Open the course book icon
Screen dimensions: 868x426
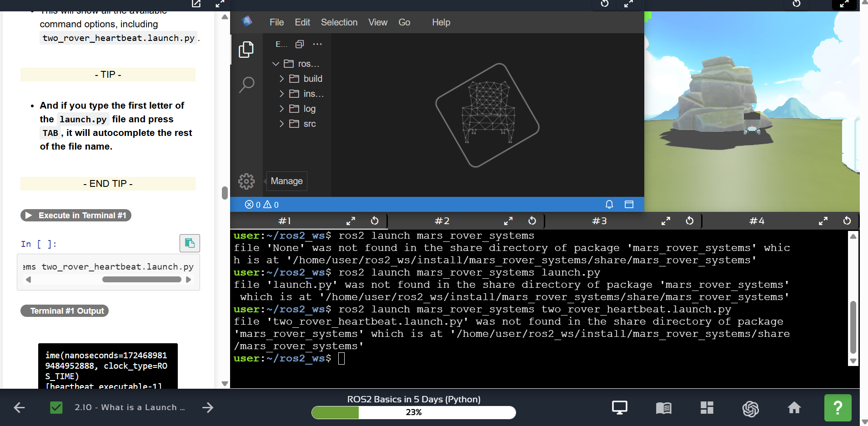click(x=663, y=408)
